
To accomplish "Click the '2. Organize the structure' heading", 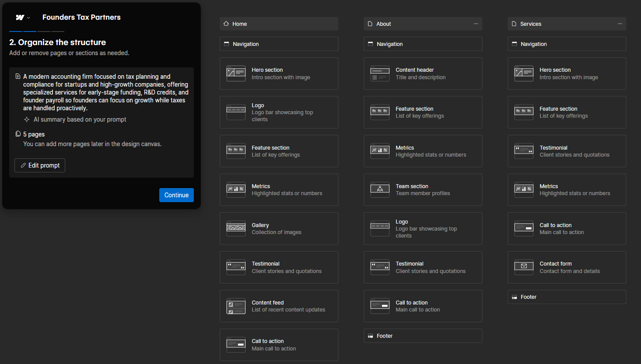I will click(58, 42).
